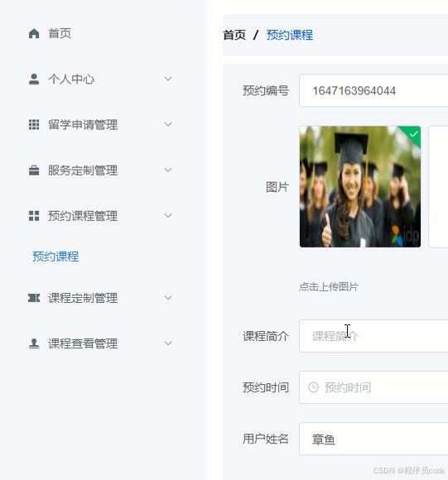Click the four-squares icon for 预约课程管理

click(x=34, y=216)
